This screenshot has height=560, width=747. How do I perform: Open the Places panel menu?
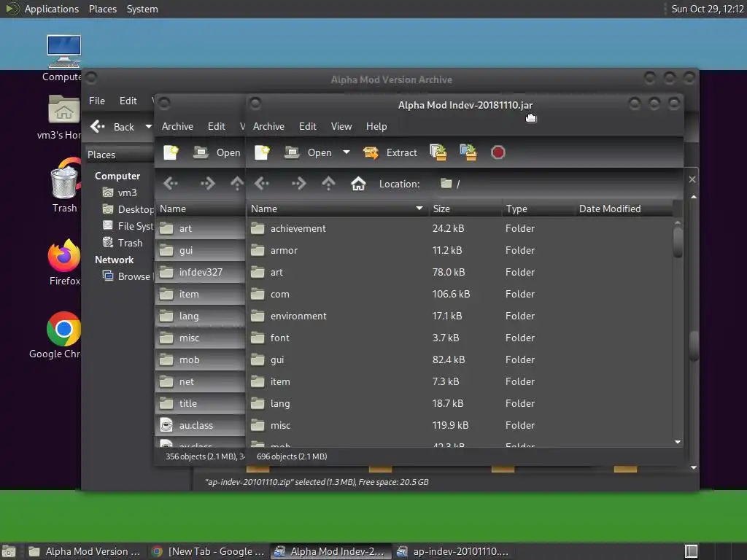tap(103, 9)
